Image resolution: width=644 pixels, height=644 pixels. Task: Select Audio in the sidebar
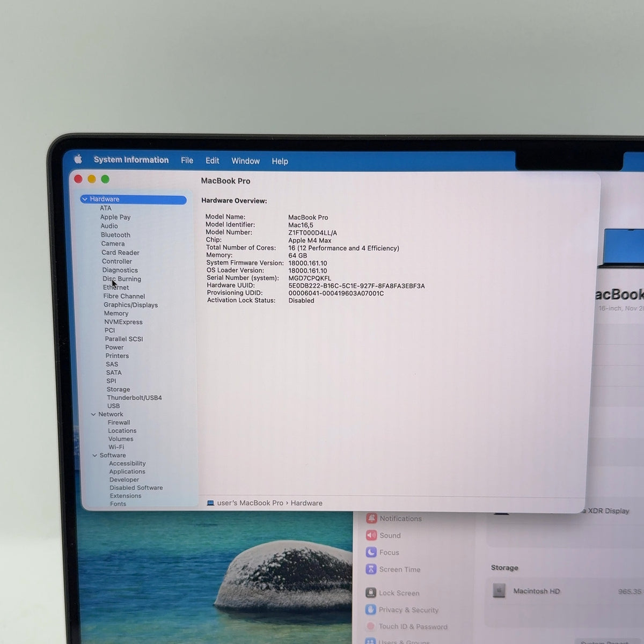(x=109, y=226)
